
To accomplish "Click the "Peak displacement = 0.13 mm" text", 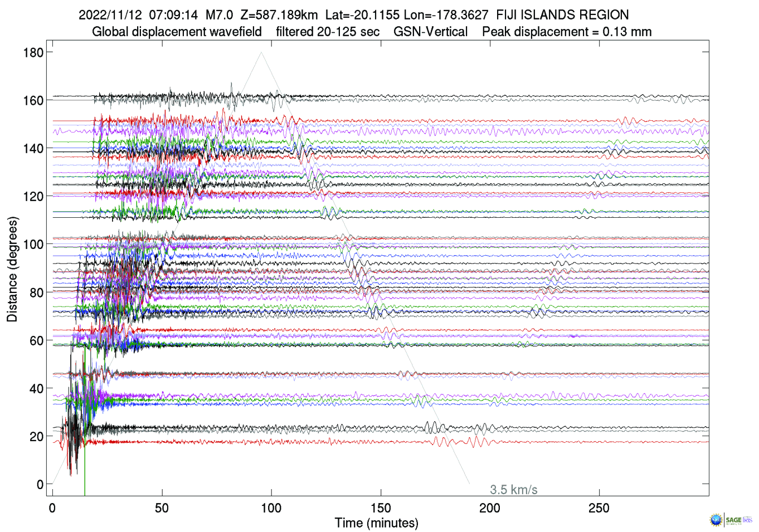I will point(567,32).
